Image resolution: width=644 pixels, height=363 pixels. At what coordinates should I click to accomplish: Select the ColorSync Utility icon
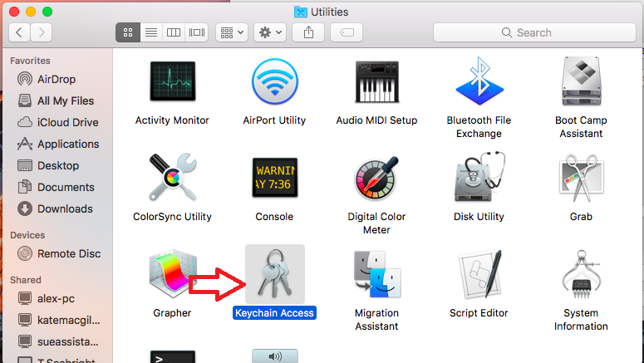pos(173,177)
